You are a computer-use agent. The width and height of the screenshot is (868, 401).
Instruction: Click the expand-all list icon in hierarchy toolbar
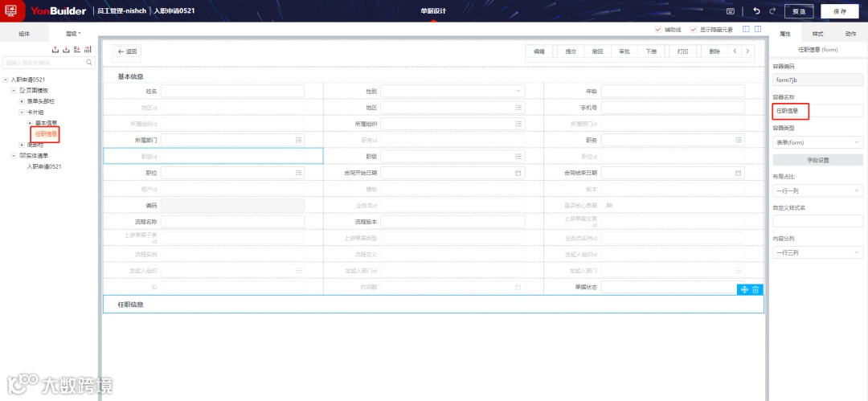tap(77, 50)
